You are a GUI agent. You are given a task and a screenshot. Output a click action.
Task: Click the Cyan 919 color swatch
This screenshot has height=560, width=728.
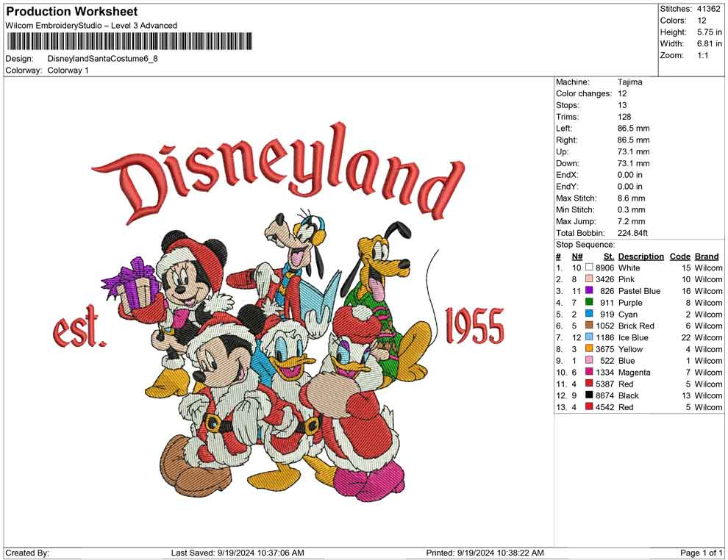pyautogui.click(x=589, y=314)
